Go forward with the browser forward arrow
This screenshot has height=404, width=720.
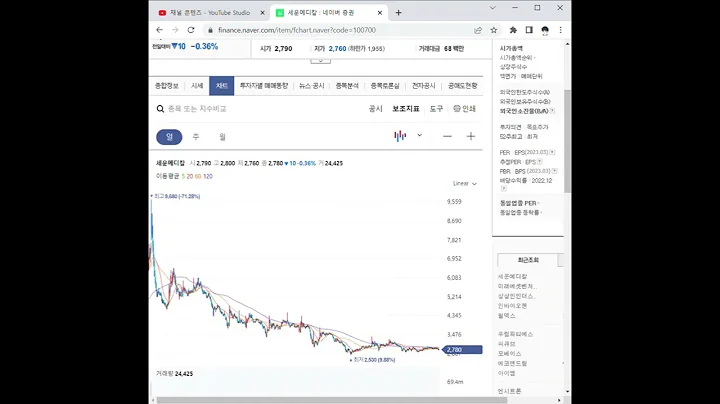(175, 30)
